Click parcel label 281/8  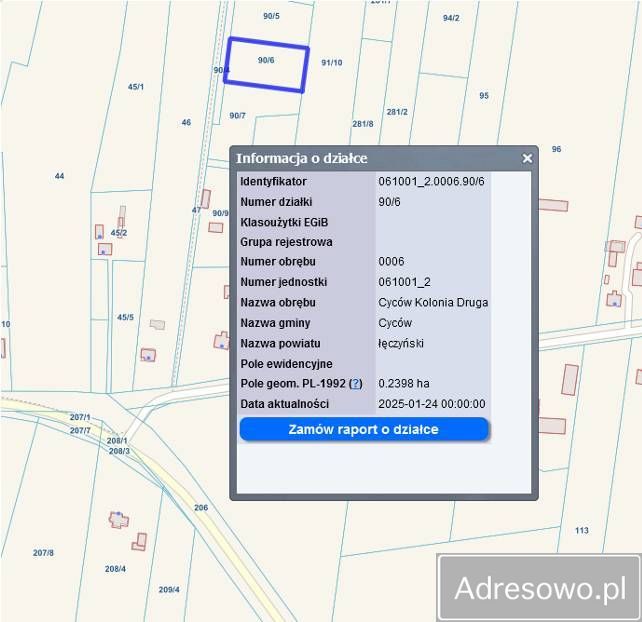click(x=362, y=124)
